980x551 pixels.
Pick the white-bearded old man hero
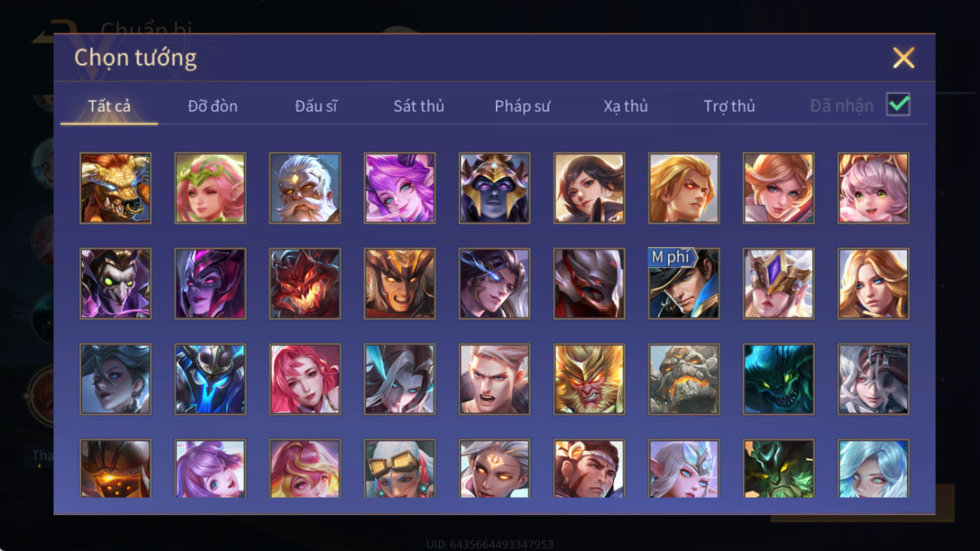click(x=305, y=188)
